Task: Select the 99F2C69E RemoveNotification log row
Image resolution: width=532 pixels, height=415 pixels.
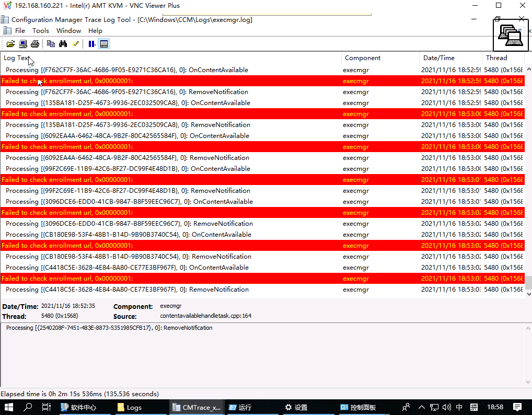Action: point(262,191)
